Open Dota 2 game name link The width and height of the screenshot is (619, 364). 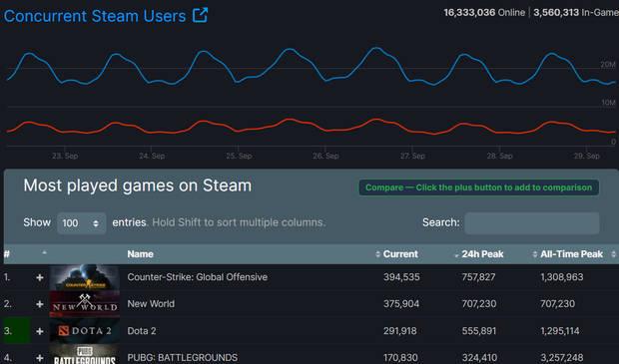(142, 331)
